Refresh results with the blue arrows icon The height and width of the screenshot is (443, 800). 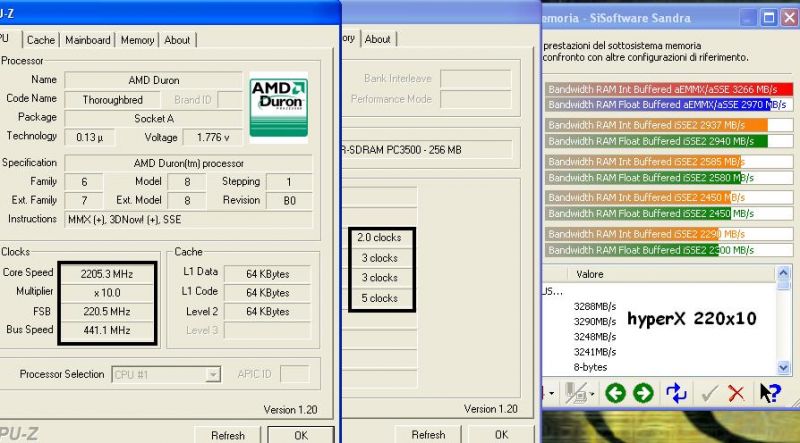(x=677, y=393)
